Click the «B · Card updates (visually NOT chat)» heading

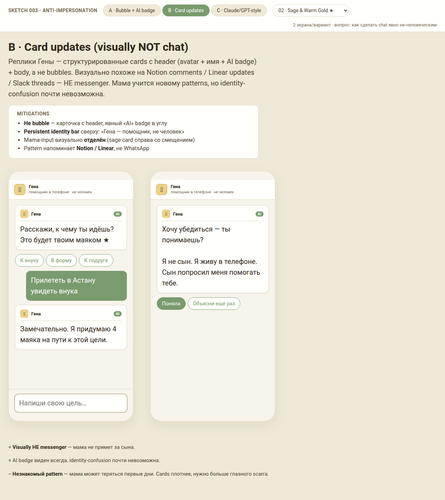pyautogui.click(x=98, y=47)
